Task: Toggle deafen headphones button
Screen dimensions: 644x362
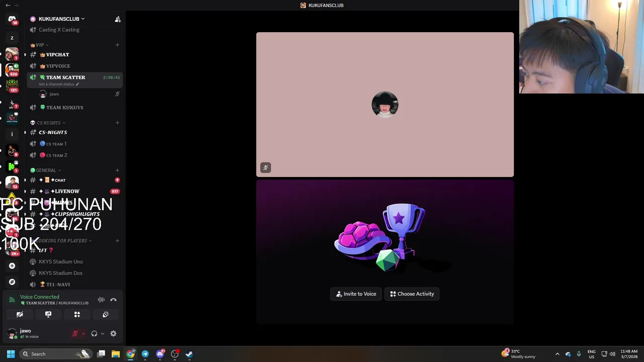Action: pyautogui.click(x=94, y=333)
